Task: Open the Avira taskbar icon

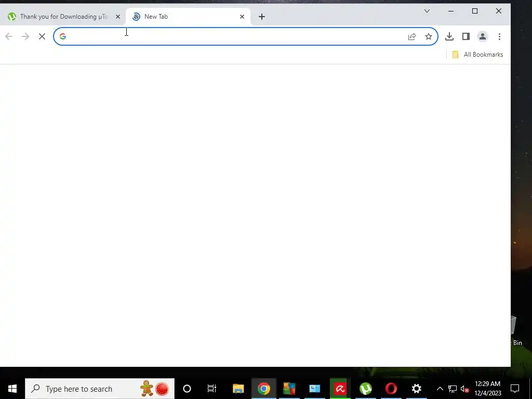Action: pyautogui.click(x=340, y=389)
